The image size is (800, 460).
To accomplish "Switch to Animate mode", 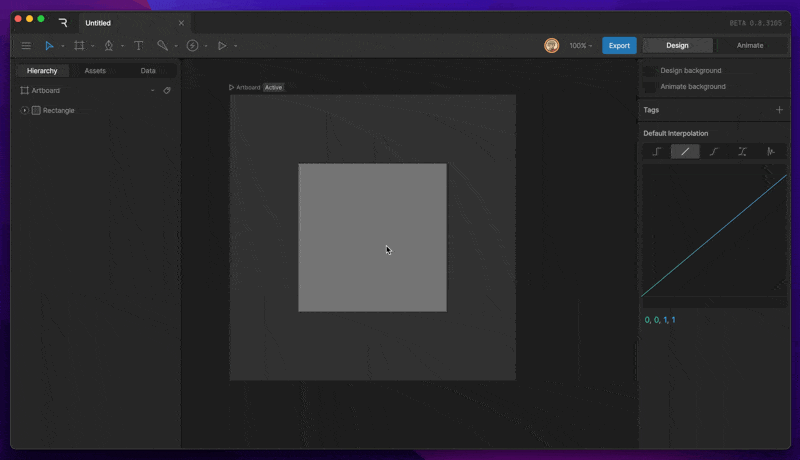I will pyautogui.click(x=750, y=45).
